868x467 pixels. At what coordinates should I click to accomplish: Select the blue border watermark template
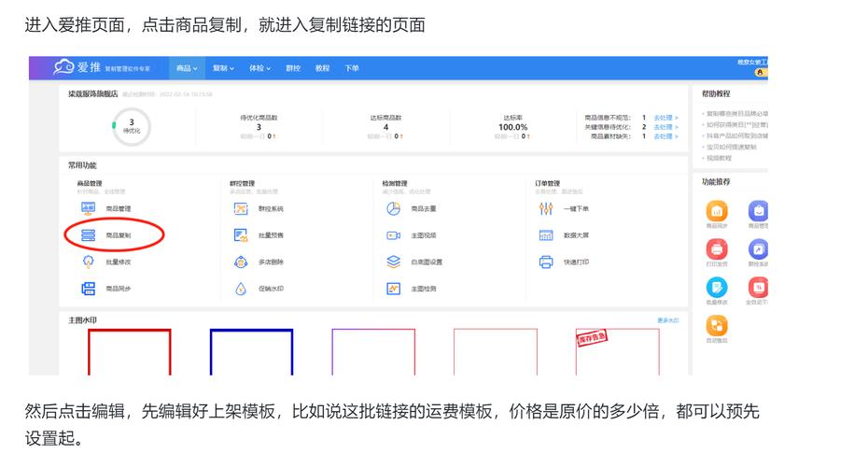click(x=251, y=352)
